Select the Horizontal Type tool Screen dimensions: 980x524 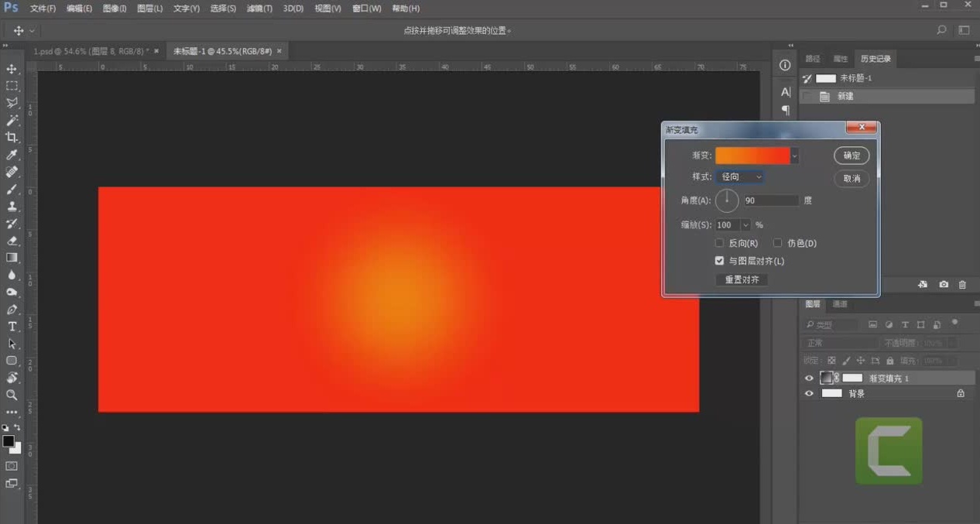coord(12,327)
